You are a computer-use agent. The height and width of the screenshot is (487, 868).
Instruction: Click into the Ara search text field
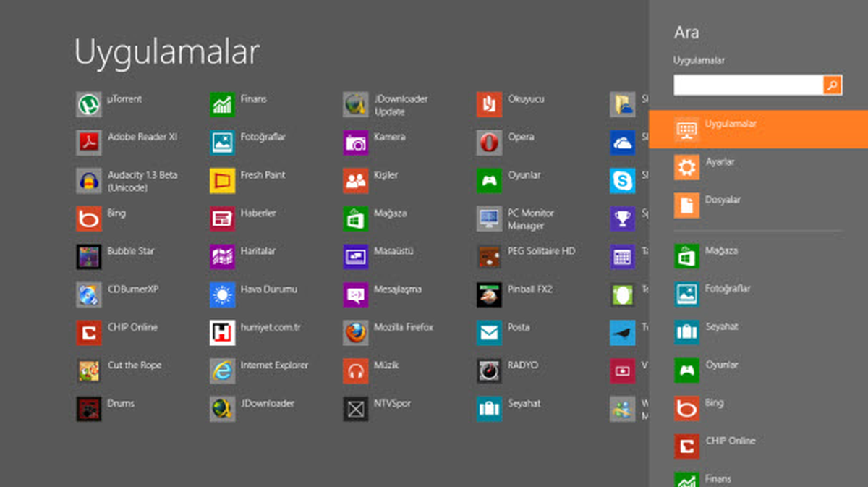[749, 85]
